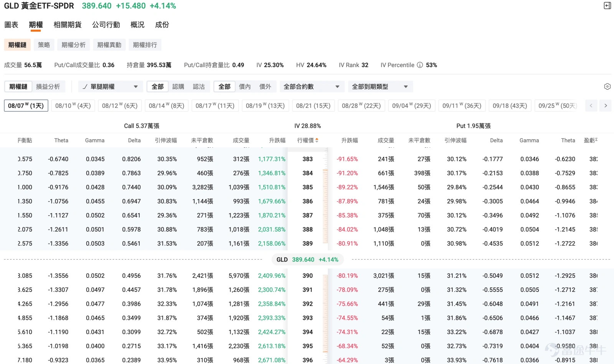614x364 pixels.
Task: Click strike price 390 row
Action: (307, 276)
